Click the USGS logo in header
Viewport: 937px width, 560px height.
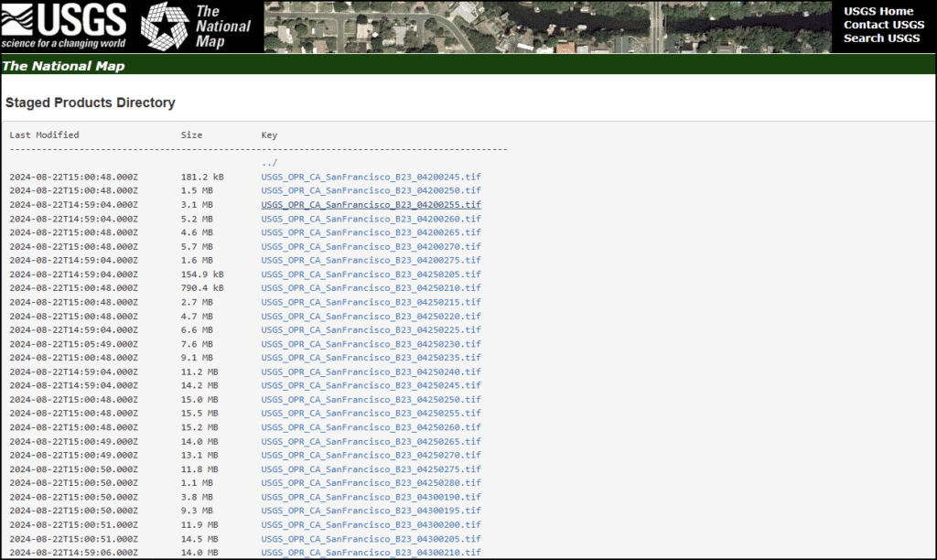click(x=64, y=27)
